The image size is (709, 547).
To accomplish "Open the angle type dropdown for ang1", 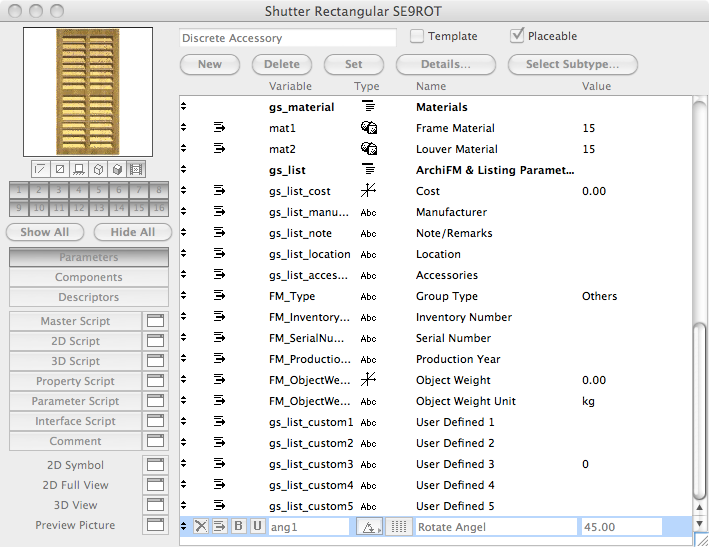I will [x=369, y=526].
